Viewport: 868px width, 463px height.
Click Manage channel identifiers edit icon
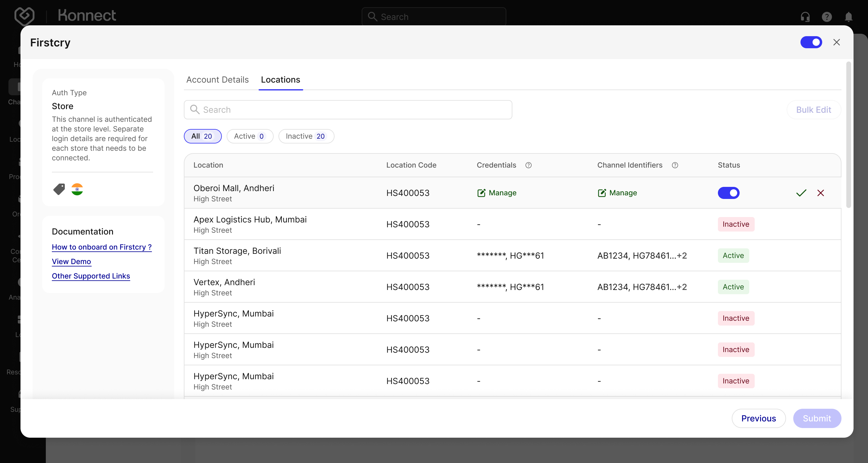click(x=602, y=193)
